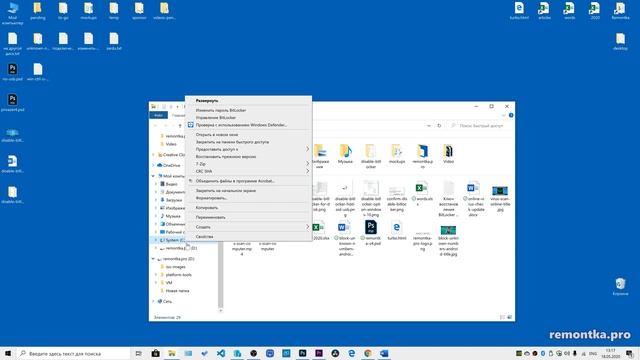Select the virus-scan-online-title.jpg thumbnail
Screen dimensions: 640x360
tap(500, 198)
